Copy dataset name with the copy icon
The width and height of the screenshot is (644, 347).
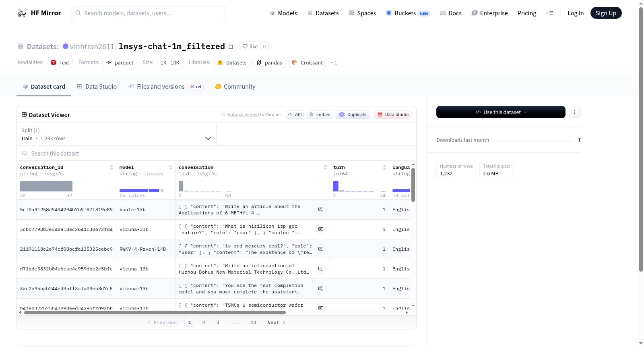coord(230,46)
